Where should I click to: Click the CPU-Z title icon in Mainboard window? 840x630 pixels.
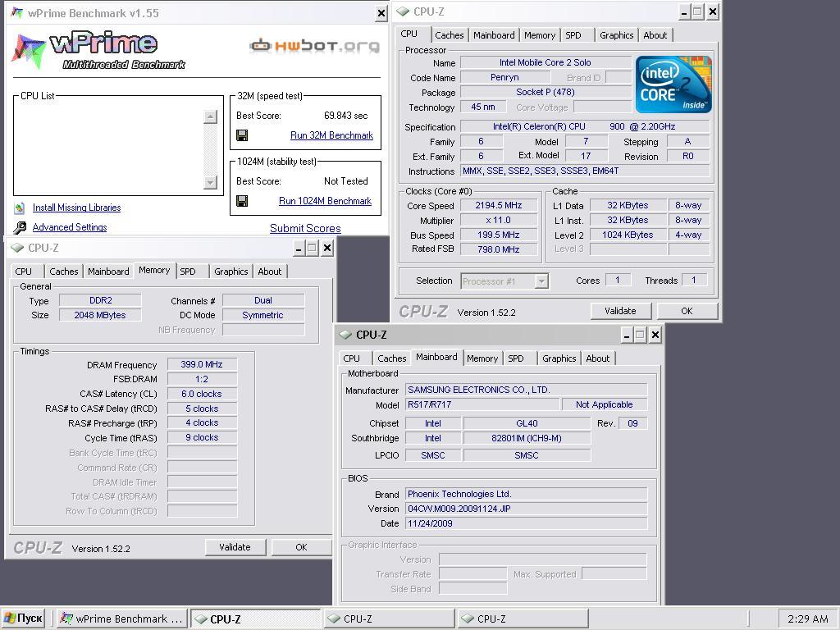[345, 335]
